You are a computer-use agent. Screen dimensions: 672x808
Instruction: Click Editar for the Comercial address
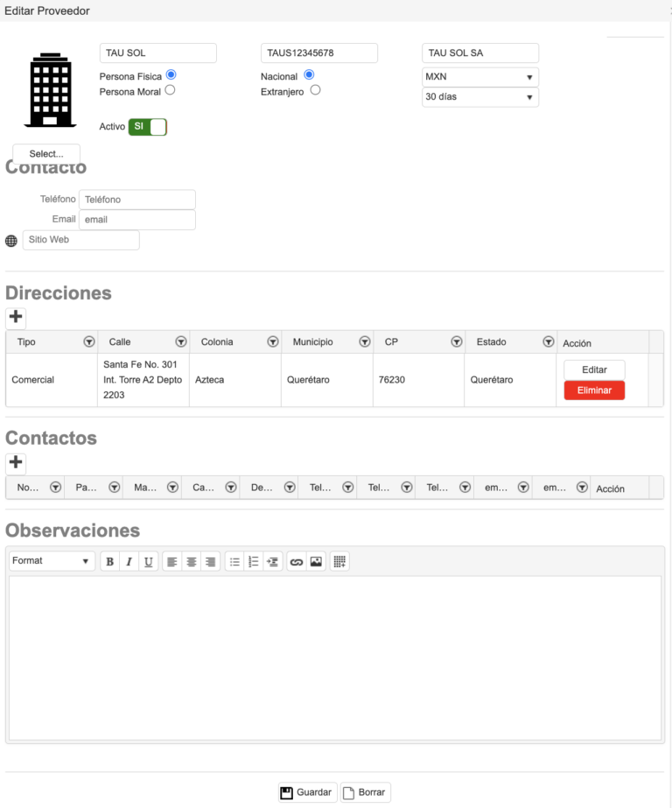[594, 369]
